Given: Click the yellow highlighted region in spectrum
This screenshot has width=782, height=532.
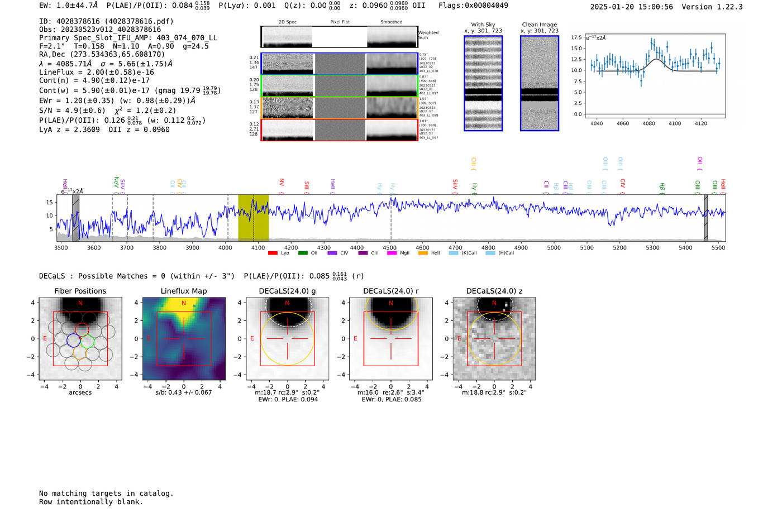Looking at the screenshot, I should (x=254, y=218).
